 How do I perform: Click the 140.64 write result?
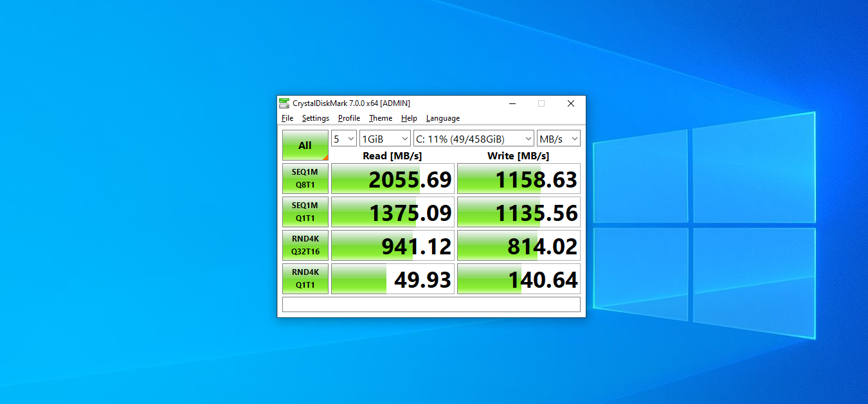click(x=519, y=279)
